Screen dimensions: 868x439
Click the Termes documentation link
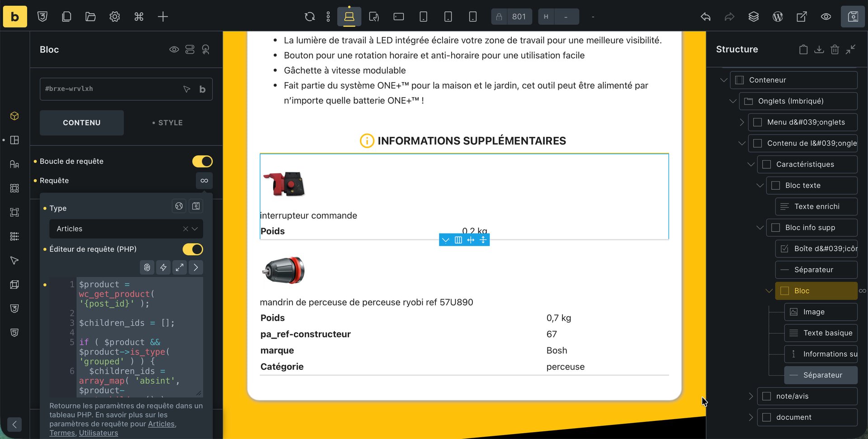(62, 433)
